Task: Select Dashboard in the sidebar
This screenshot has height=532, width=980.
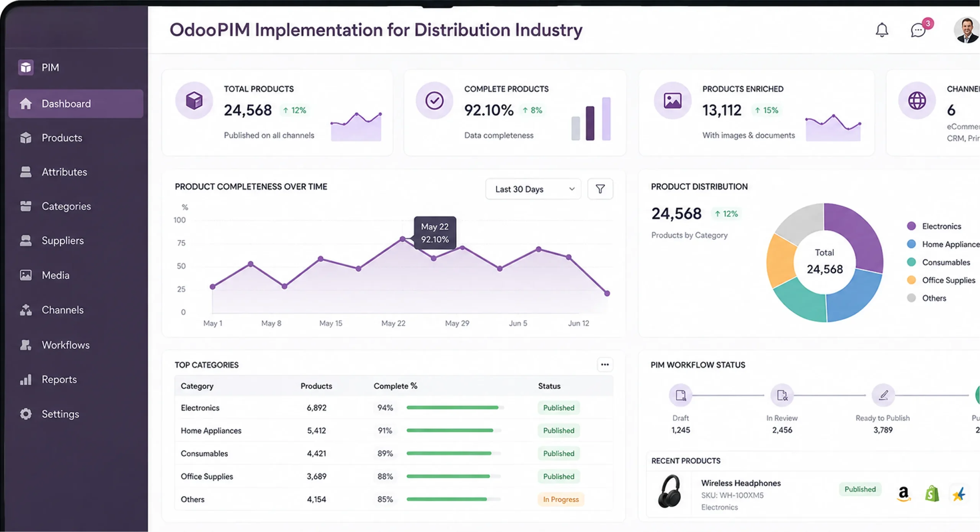Action: [76, 104]
